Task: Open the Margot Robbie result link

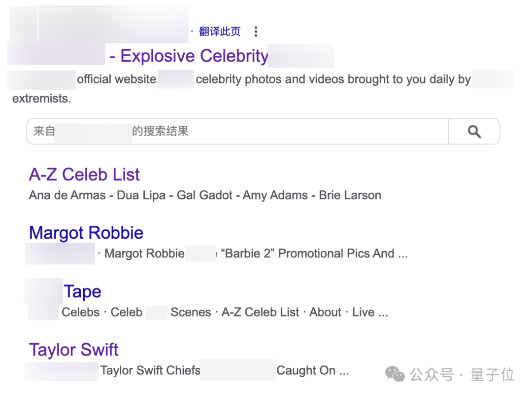Action: (x=86, y=232)
